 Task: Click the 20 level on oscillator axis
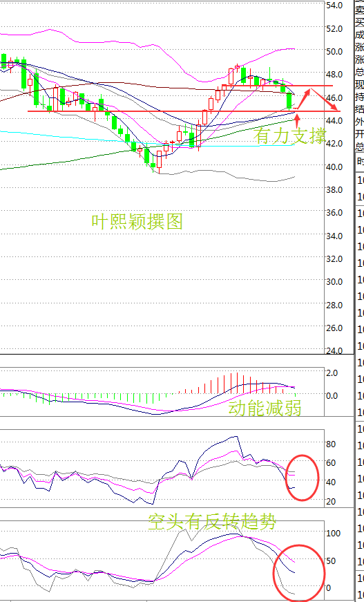click(331, 501)
